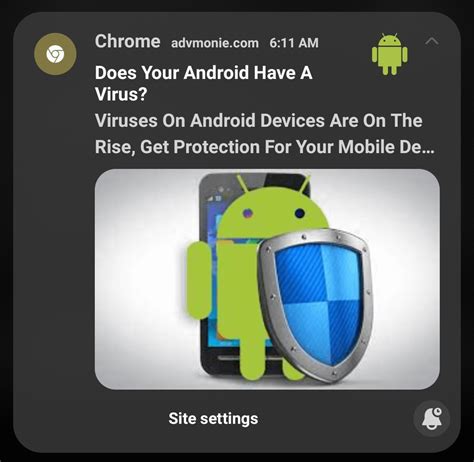Collapse the notification with the chevron arrow
This screenshot has width=474, height=462.
(432, 41)
